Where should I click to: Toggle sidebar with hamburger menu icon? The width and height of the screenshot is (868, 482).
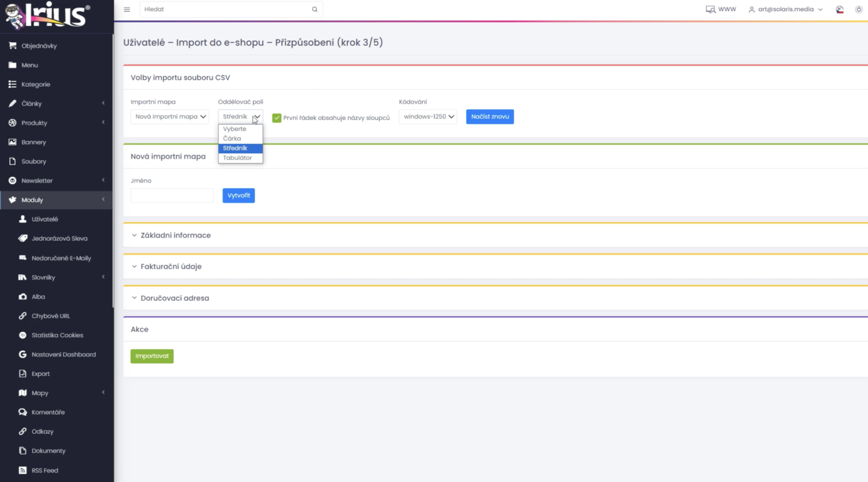pyautogui.click(x=127, y=9)
